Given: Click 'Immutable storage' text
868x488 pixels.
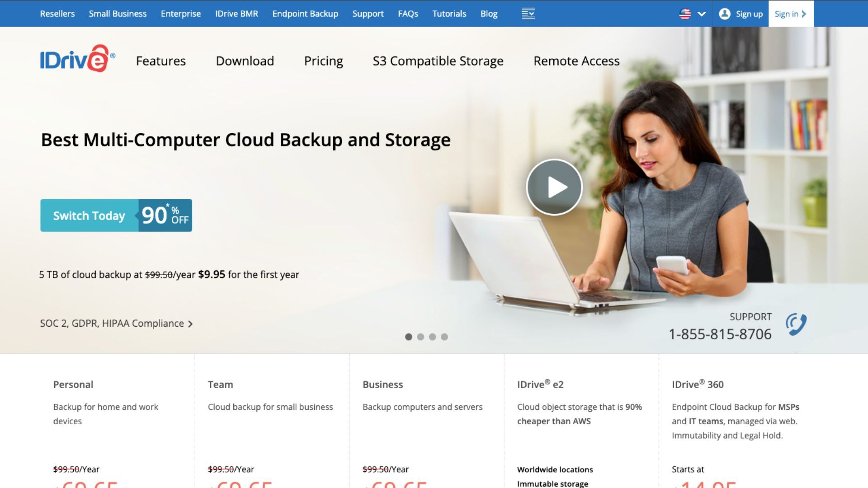Looking at the screenshot, I should (552, 483).
